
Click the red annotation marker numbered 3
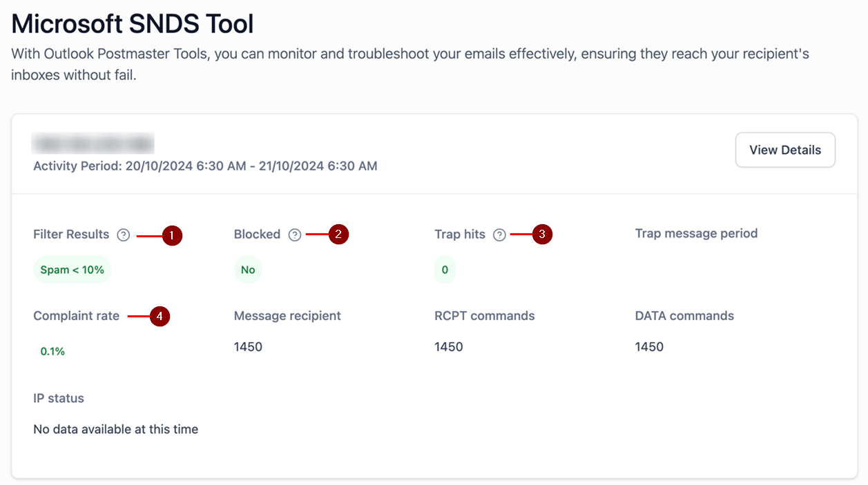[x=542, y=235]
